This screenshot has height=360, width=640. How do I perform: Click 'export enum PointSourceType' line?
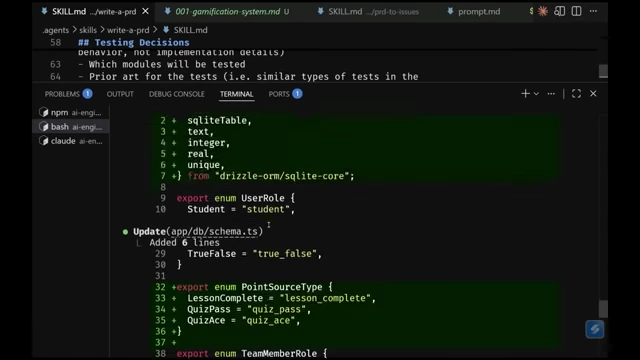tap(255, 287)
